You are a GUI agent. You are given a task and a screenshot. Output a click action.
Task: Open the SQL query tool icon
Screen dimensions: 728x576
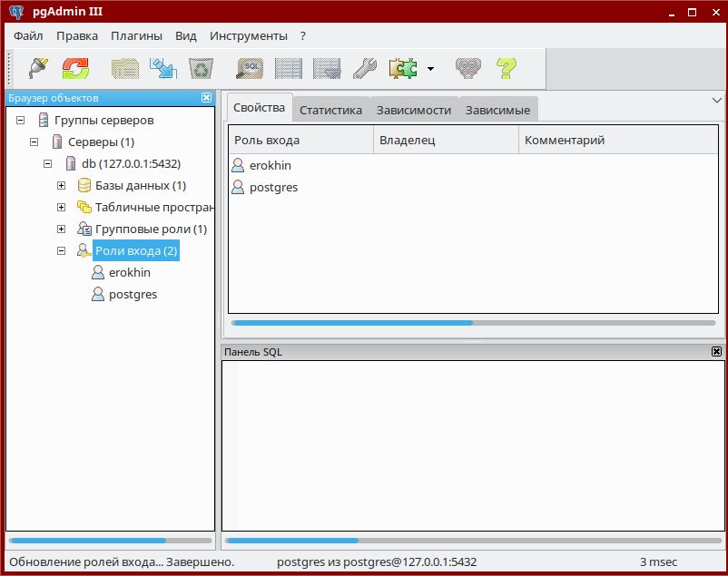251,69
